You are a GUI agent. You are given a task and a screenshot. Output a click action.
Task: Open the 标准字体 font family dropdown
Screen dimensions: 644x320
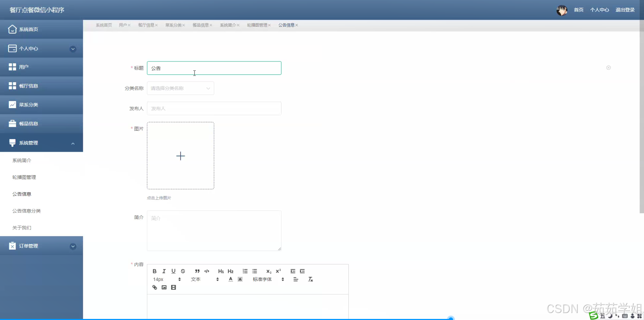tap(268, 279)
